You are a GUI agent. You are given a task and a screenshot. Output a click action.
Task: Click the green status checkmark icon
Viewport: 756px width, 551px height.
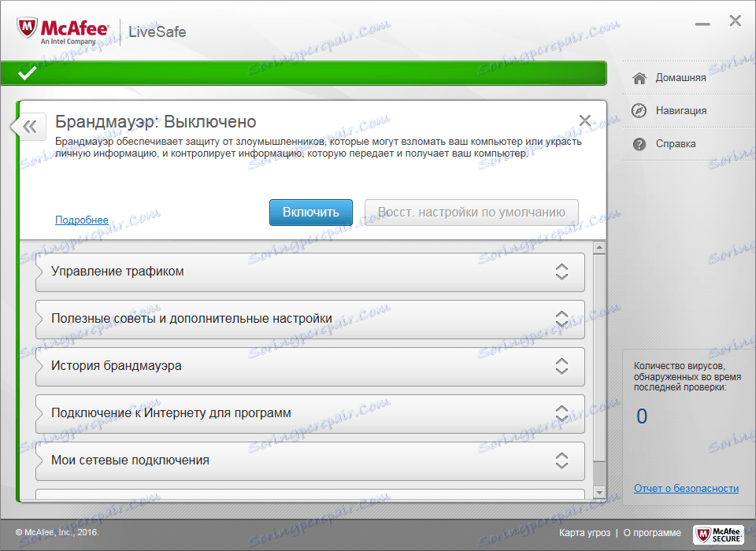point(27,73)
